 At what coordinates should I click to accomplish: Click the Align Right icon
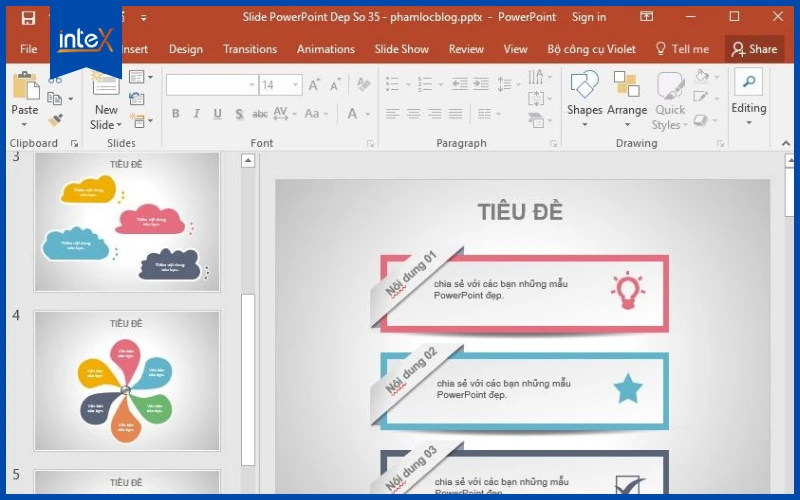pyautogui.click(x=434, y=113)
